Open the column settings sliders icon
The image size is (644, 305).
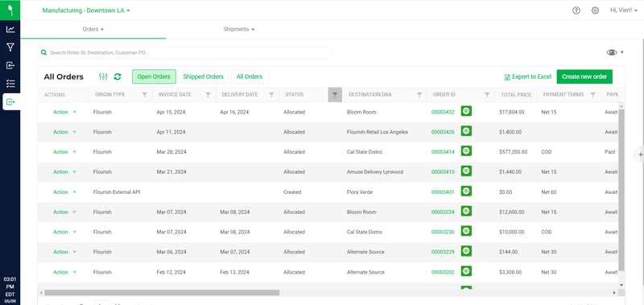point(104,76)
